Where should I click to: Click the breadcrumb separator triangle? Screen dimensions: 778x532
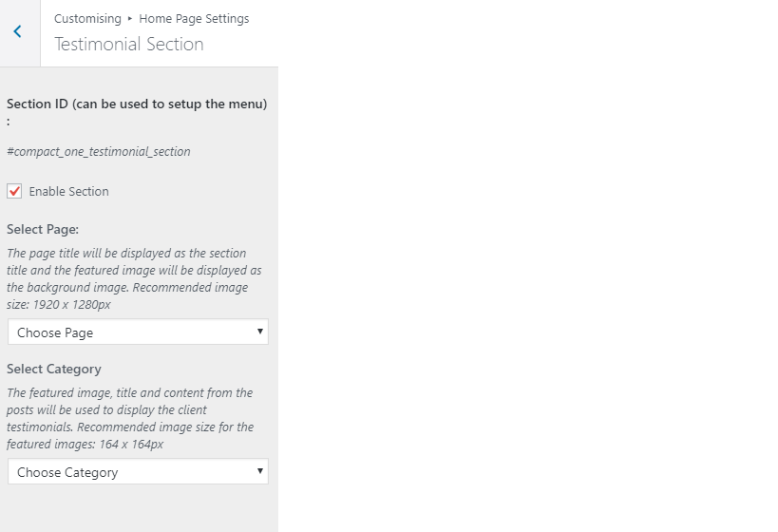[130, 19]
